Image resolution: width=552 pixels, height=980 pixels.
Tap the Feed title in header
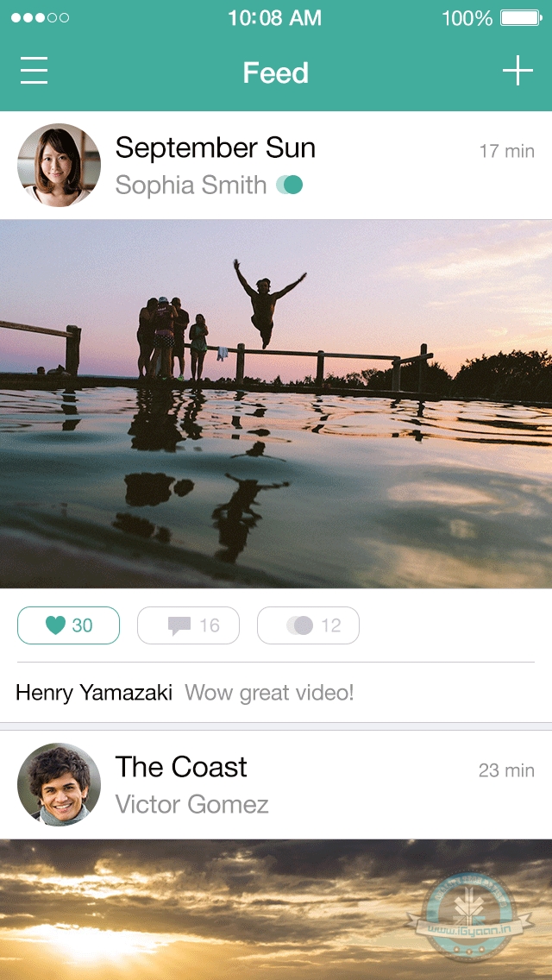coord(275,73)
